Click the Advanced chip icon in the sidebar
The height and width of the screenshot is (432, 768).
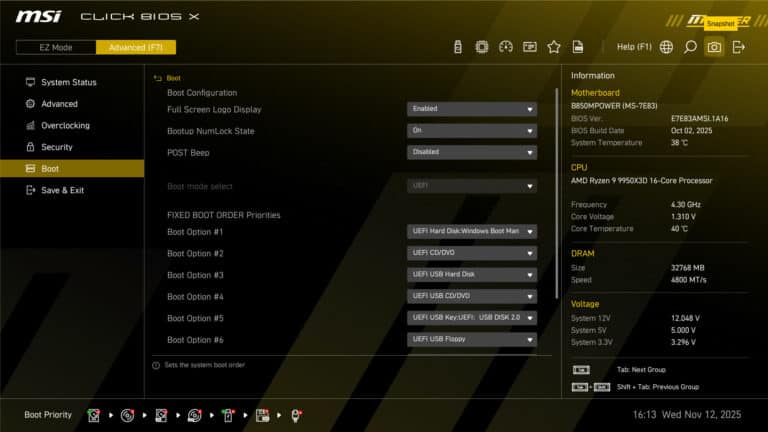pyautogui.click(x=30, y=103)
